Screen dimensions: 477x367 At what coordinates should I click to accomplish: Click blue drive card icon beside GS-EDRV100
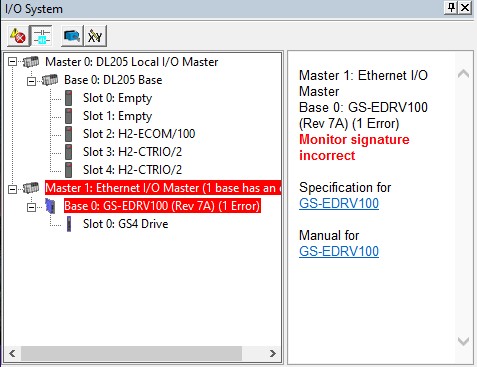(x=50, y=206)
